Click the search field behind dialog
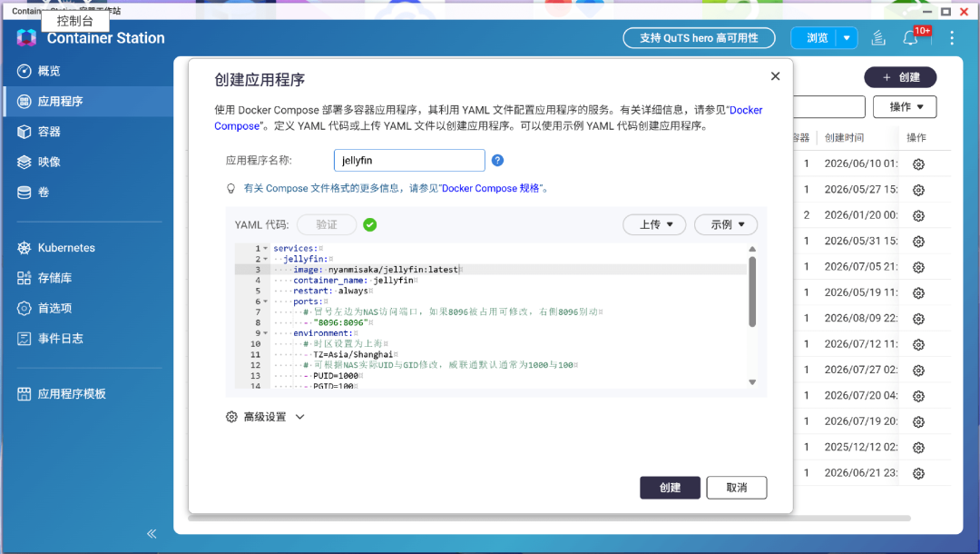Viewport: 980px width, 554px height. [828, 107]
